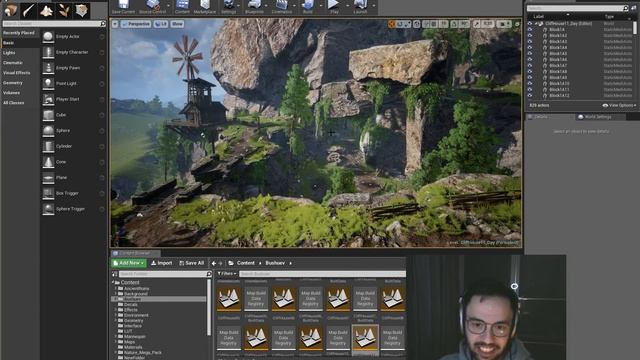Click the Build toolbar button

[308, 7]
